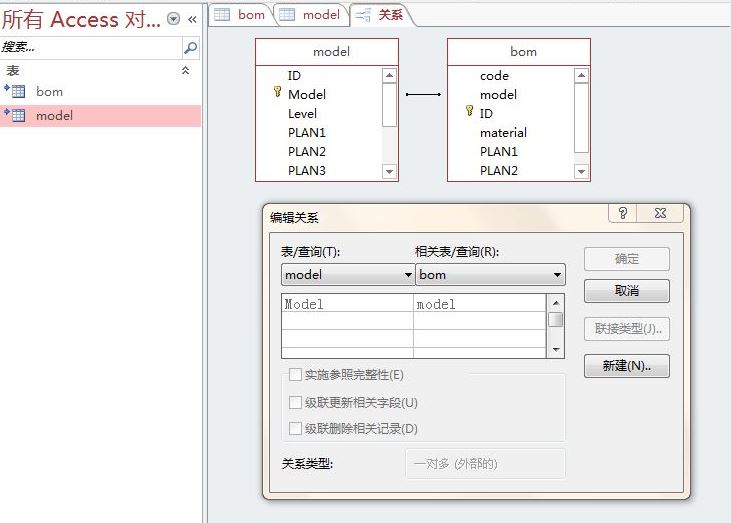Click the 取消 button
The height and width of the screenshot is (523, 731).
(x=627, y=291)
